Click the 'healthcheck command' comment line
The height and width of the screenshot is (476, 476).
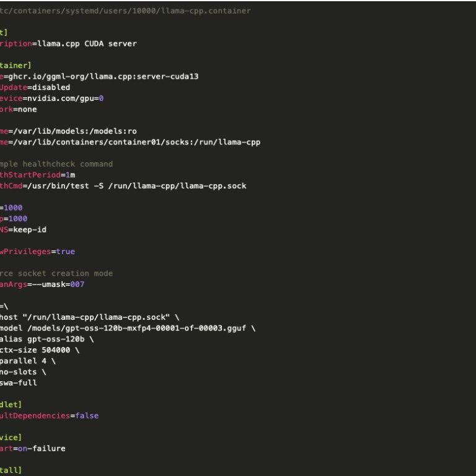[x=56, y=164]
